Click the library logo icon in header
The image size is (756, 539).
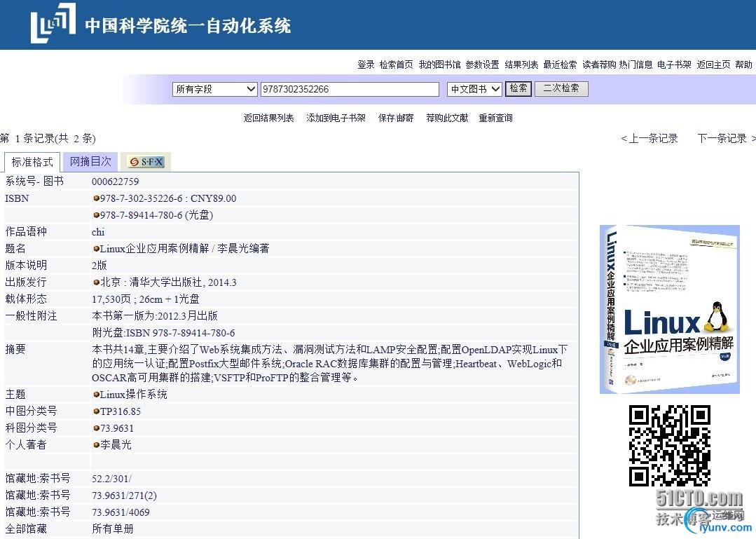pyautogui.click(x=53, y=23)
